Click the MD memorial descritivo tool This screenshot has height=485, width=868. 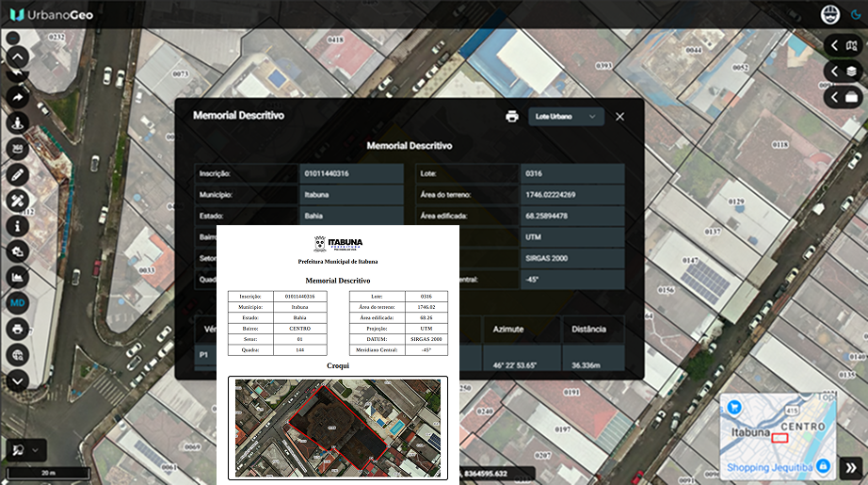pos(17,304)
